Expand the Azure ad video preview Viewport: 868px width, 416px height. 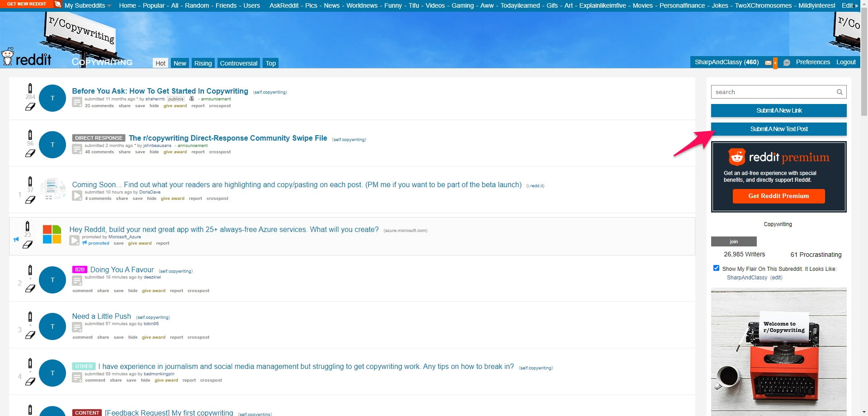(x=75, y=240)
